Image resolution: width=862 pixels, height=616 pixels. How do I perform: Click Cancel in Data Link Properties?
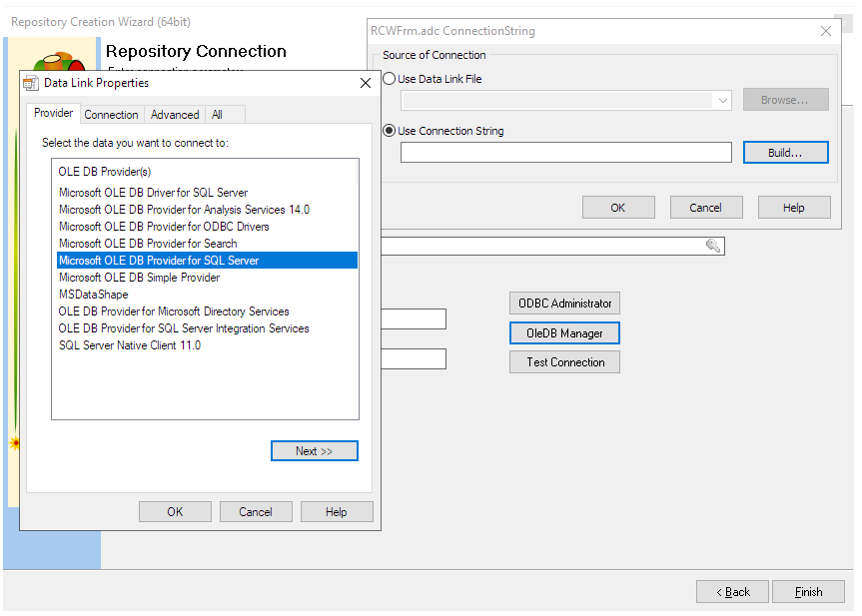256,511
